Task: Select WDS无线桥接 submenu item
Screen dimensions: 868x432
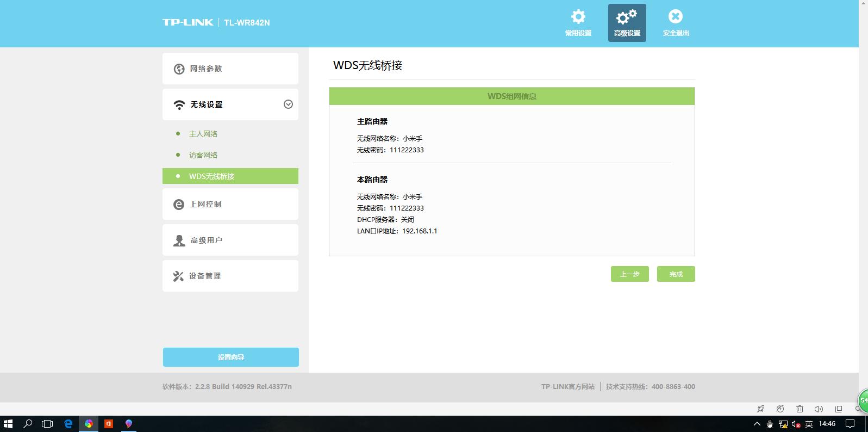Action: click(x=230, y=176)
